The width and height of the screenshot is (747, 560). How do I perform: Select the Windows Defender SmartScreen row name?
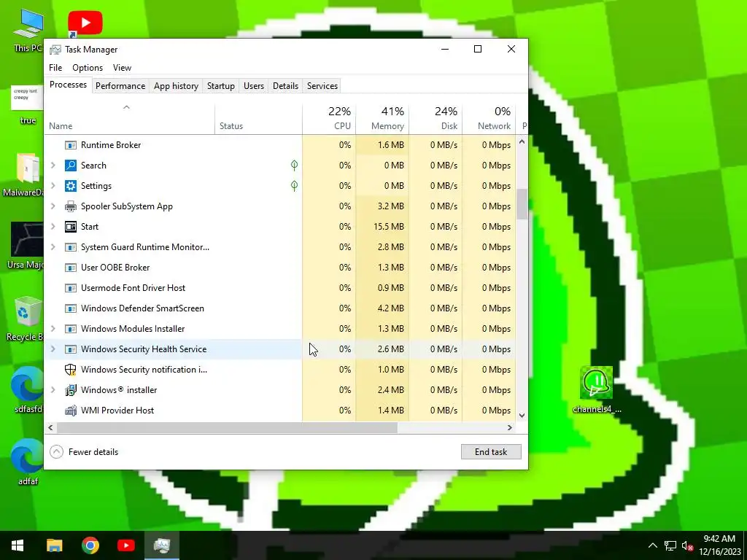[142, 308]
